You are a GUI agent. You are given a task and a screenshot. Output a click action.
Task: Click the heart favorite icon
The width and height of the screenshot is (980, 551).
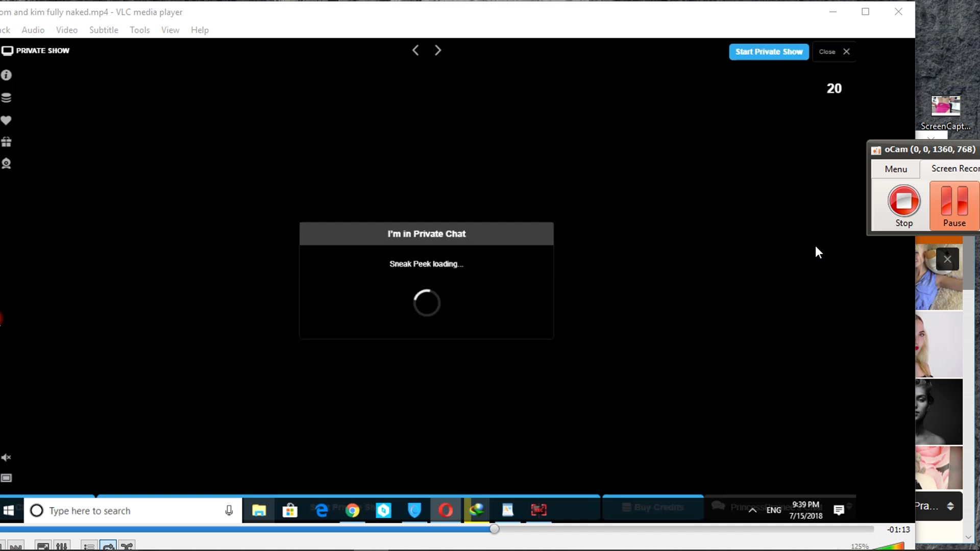(6, 120)
